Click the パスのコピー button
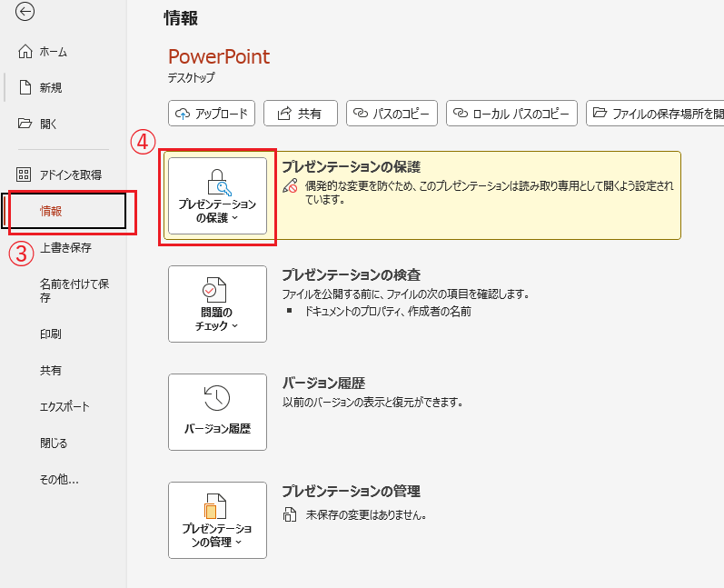 click(x=392, y=114)
